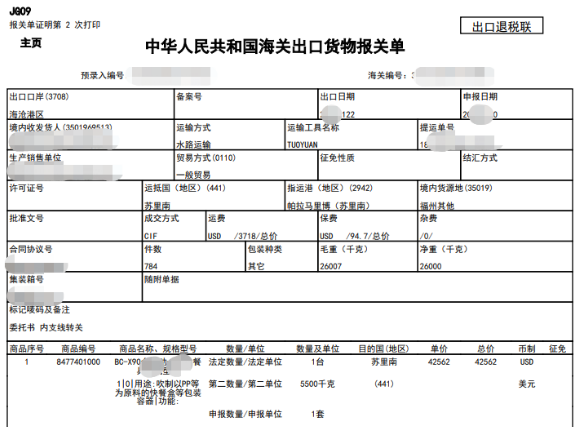Select the commodity code 8477401000
This screenshot has height=427, width=576.
(x=78, y=362)
